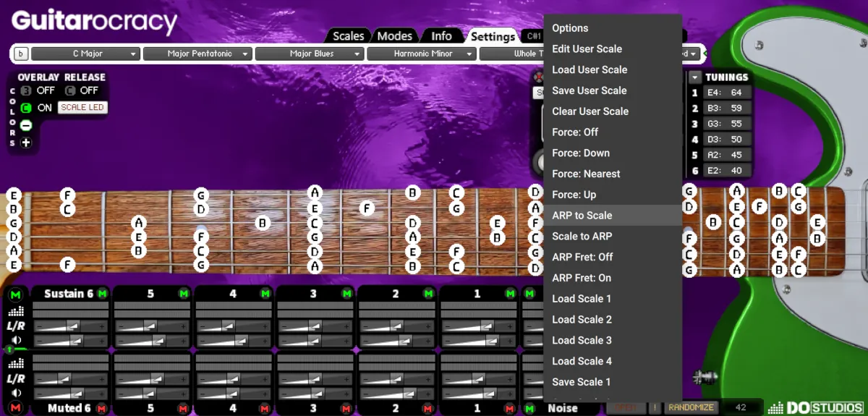Mute Sustain string 5 with green M

click(184, 294)
